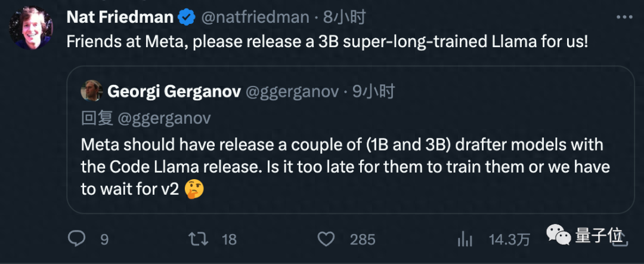Click the 9小时 quoted tweet timestamp
Image resolution: width=644 pixels, height=264 pixels.
[373, 91]
